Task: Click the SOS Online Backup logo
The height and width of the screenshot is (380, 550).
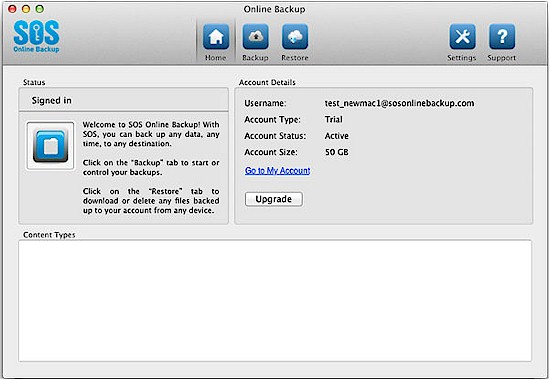Action: point(36,36)
